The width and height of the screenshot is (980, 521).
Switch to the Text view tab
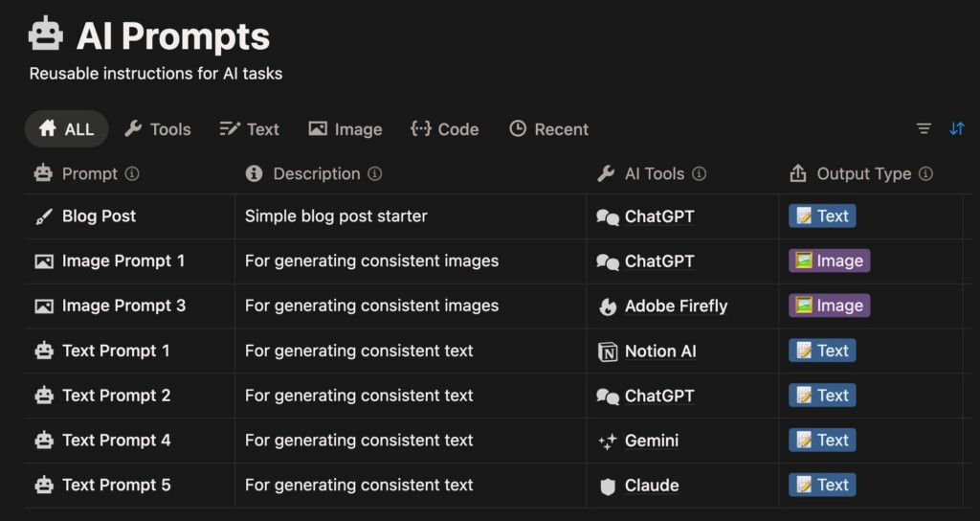point(250,129)
